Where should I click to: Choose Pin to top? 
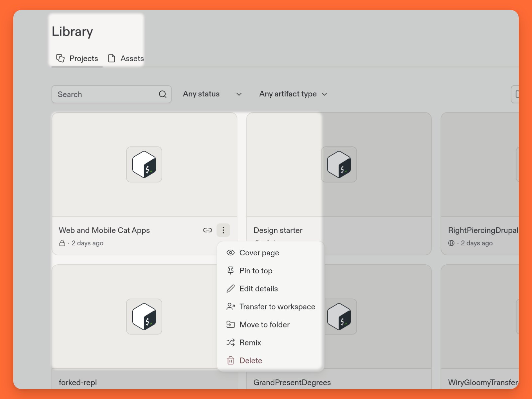pyautogui.click(x=270, y=271)
